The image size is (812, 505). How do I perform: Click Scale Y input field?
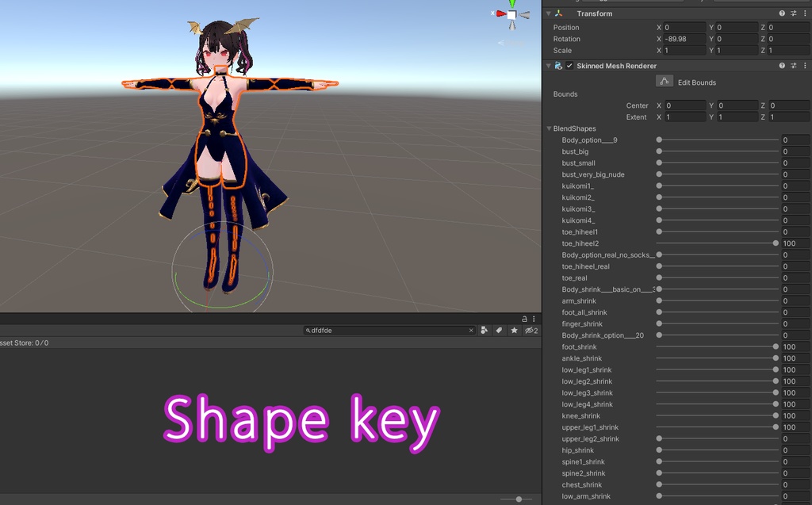(737, 50)
